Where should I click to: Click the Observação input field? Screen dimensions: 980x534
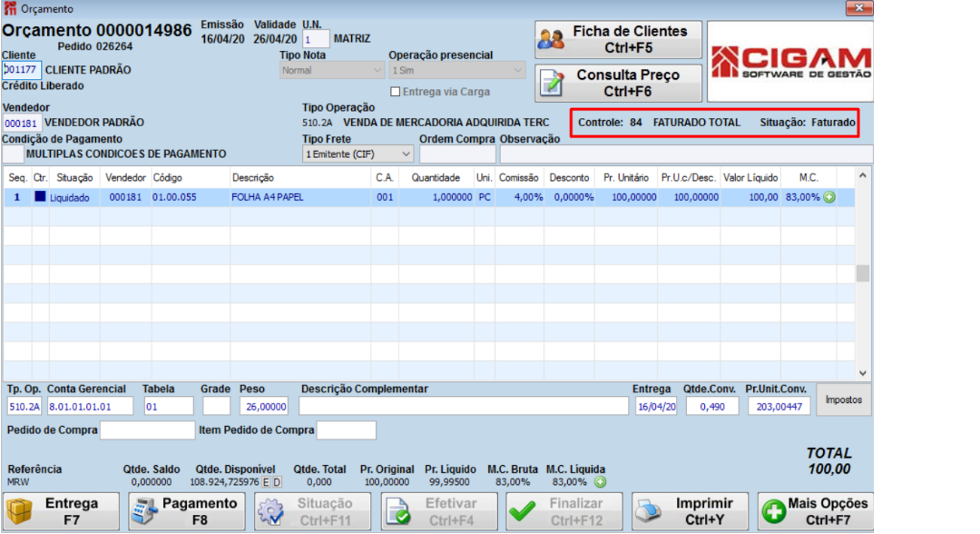tap(686, 153)
